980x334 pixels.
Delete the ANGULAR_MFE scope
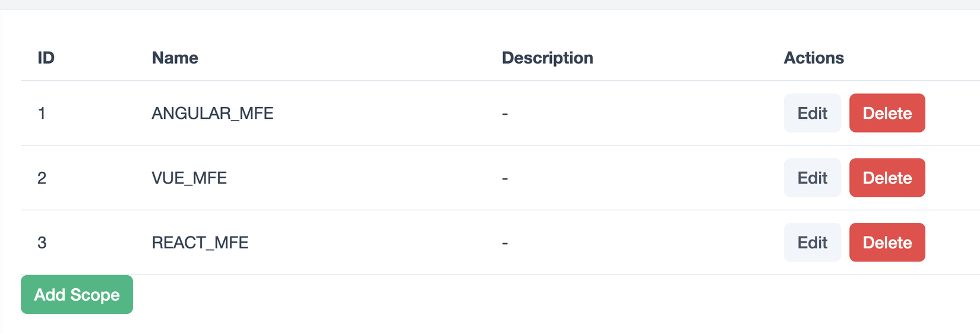point(887,113)
